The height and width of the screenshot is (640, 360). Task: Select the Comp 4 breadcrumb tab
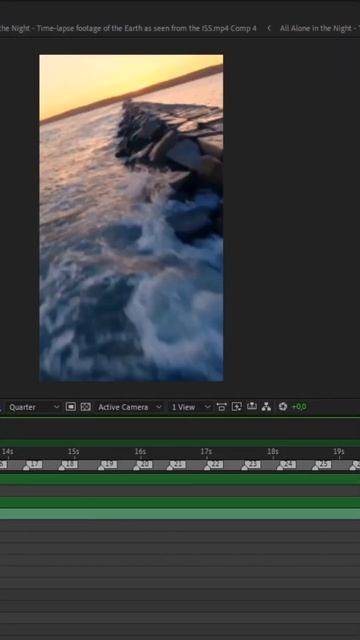128,28
